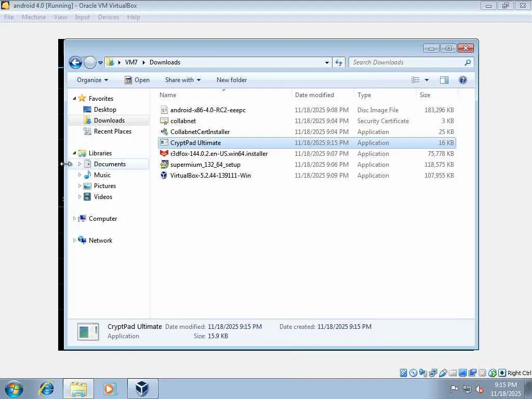This screenshot has width=532, height=399.
Task: Open the Windows Start orb
Action: click(x=14, y=389)
